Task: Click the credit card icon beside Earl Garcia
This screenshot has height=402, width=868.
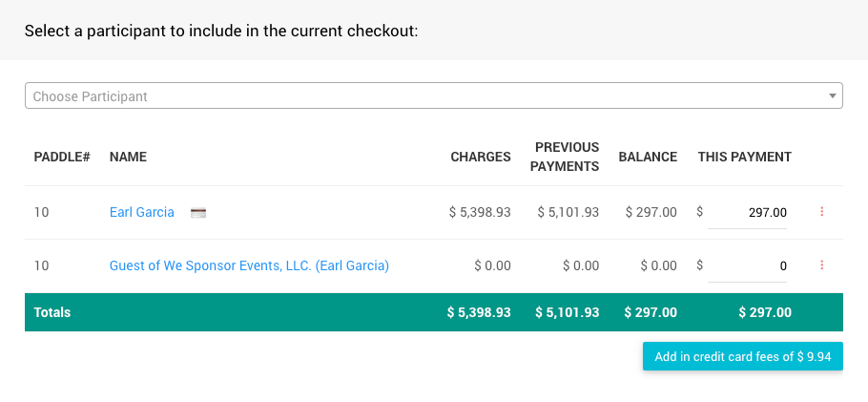Action: pyautogui.click(x=198, y=212)
